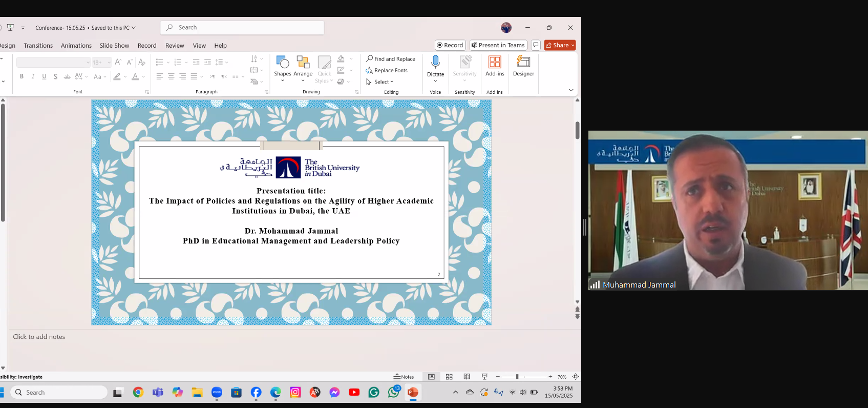868x408 pixels.
Task: Switch to Slide Sorter view
Action: (449, 377)
